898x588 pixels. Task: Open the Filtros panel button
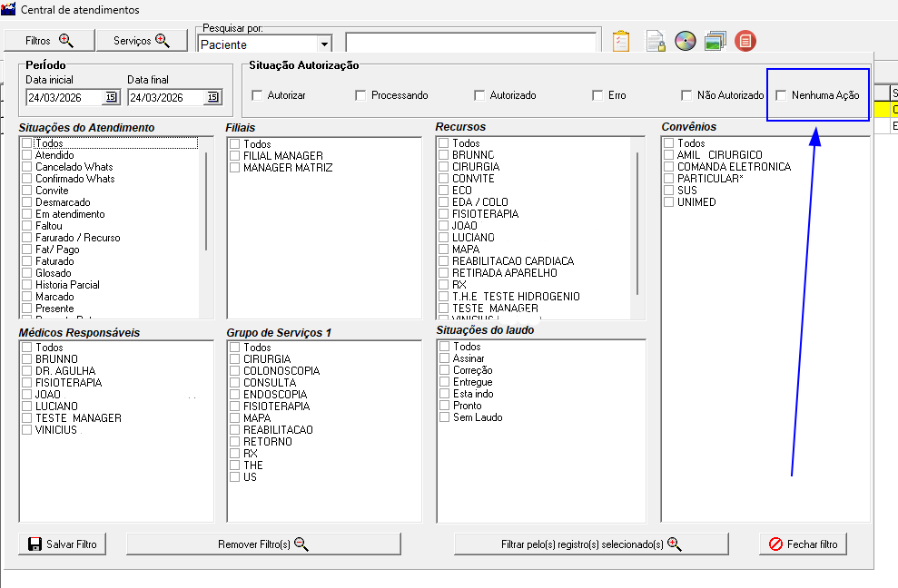[x=49, y=41]
